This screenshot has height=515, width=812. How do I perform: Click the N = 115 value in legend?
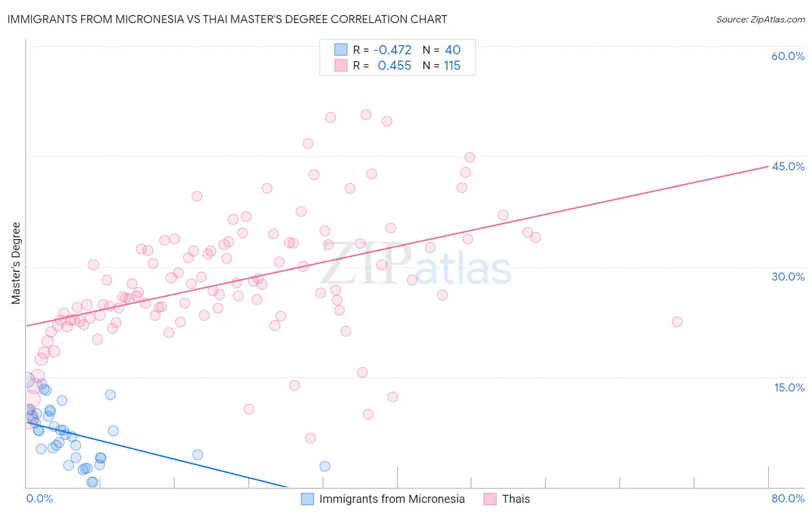tap(442, 65)
